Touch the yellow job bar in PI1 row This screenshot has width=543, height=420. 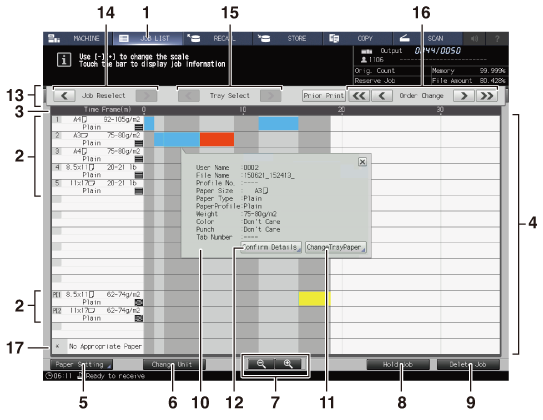tap(314, 298)
